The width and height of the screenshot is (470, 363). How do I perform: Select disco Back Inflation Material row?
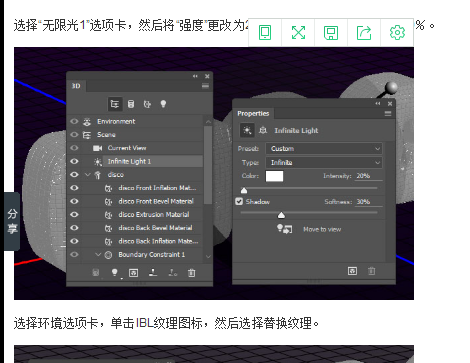pos(135,241)
